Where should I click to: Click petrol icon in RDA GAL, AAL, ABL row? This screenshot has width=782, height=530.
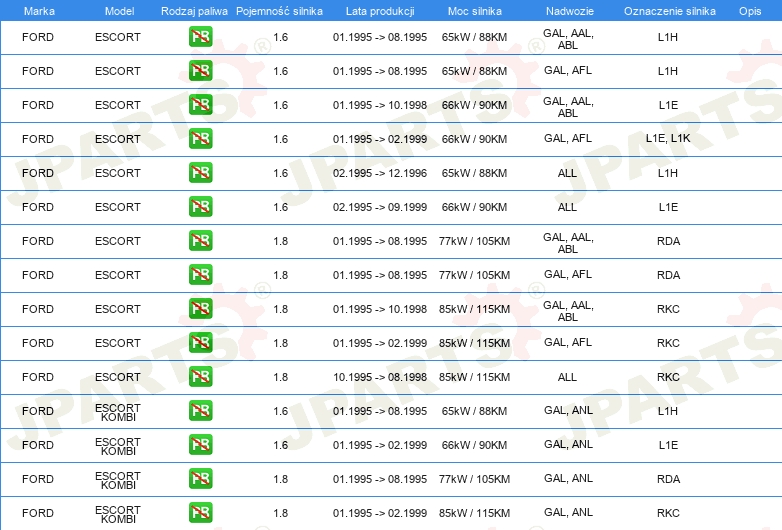click(x=200, y=240)
